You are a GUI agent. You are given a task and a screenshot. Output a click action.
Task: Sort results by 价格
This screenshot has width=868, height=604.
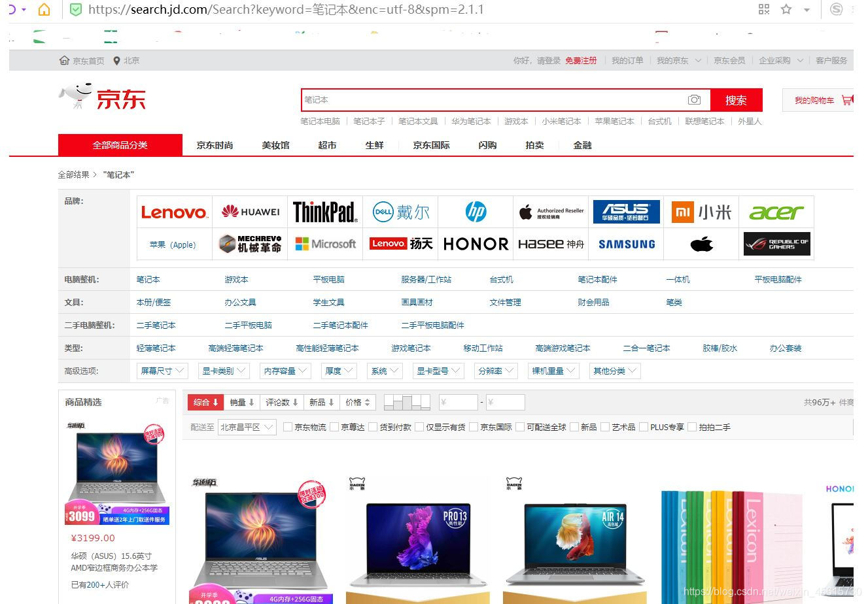(x=358, y=403)
